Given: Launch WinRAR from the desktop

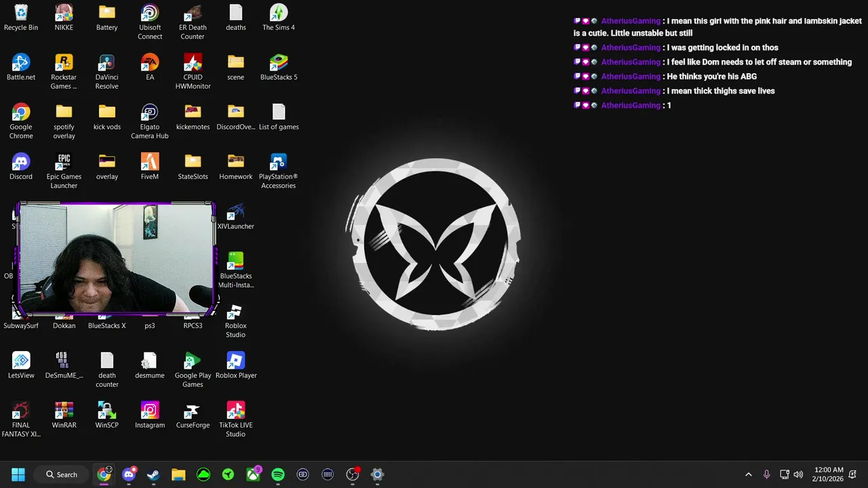Looking at the screenshot, I should pyautogui.click(x=64, y=415).
